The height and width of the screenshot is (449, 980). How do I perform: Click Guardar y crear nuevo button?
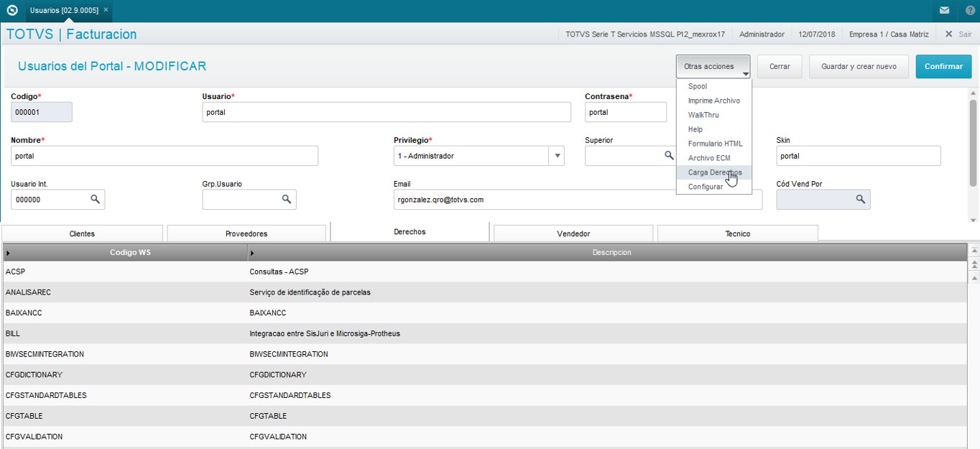click(859, 66)
